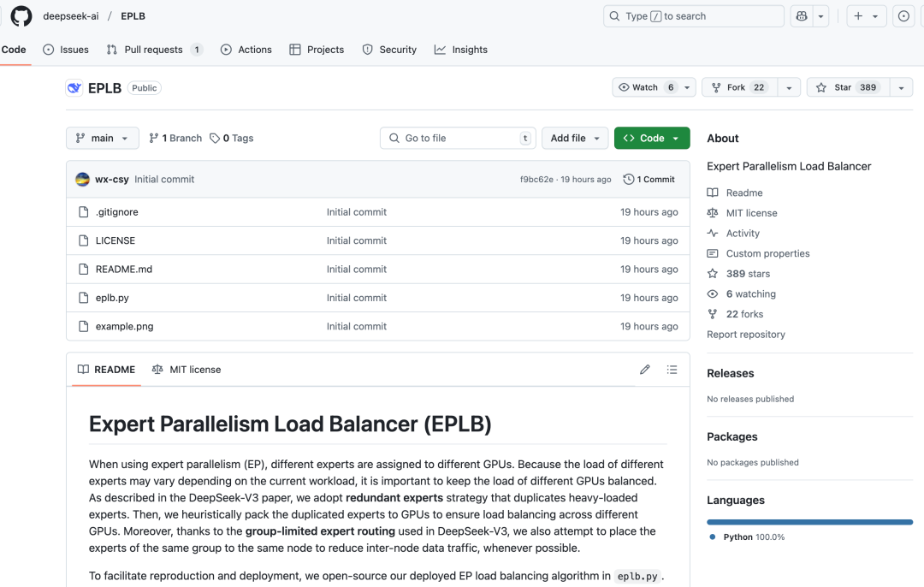Open the README.md file
924x587 pixels.
pyautogui.click(x=124, y=270)
